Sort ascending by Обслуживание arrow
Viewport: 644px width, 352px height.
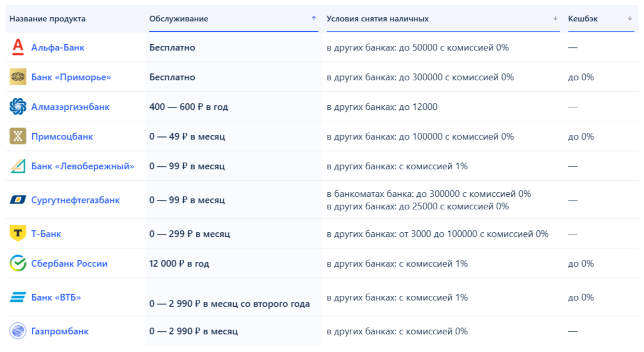(313, 18)
